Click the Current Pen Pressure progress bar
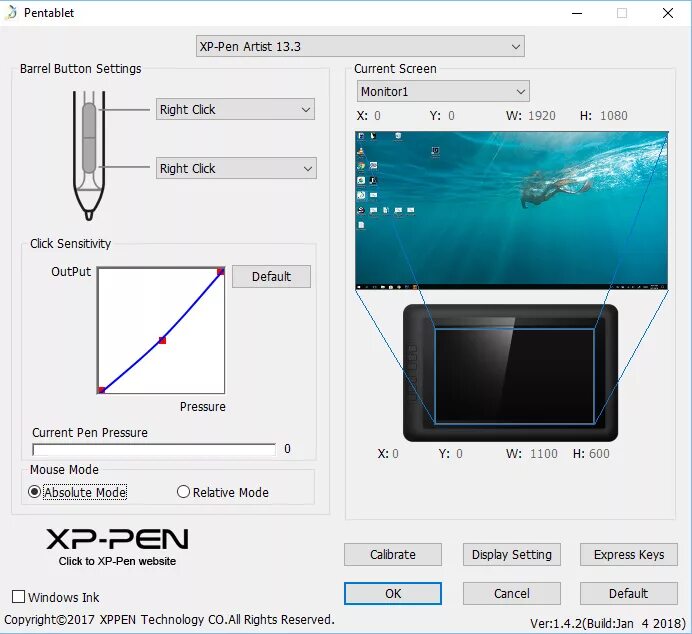Image resolution: width=692 pixels, height=634 pixels. pyautogui.click(x=154, y=449)
